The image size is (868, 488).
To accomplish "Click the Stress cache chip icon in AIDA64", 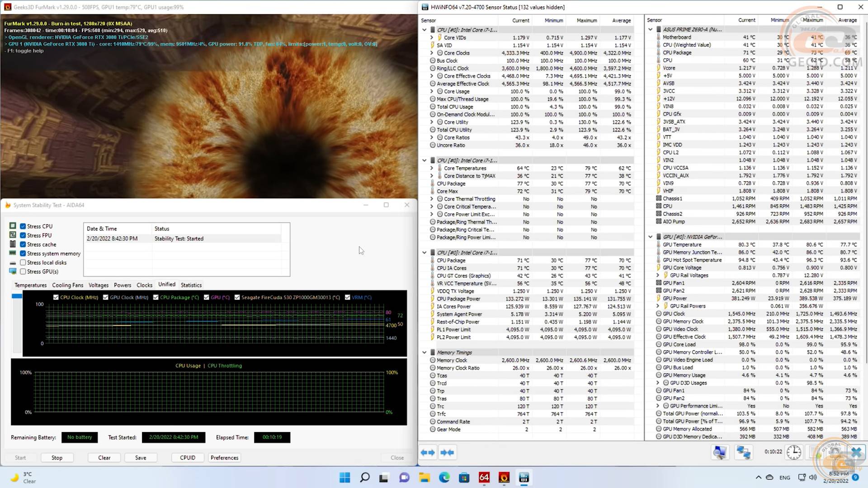I will click(x=13, y=244).
